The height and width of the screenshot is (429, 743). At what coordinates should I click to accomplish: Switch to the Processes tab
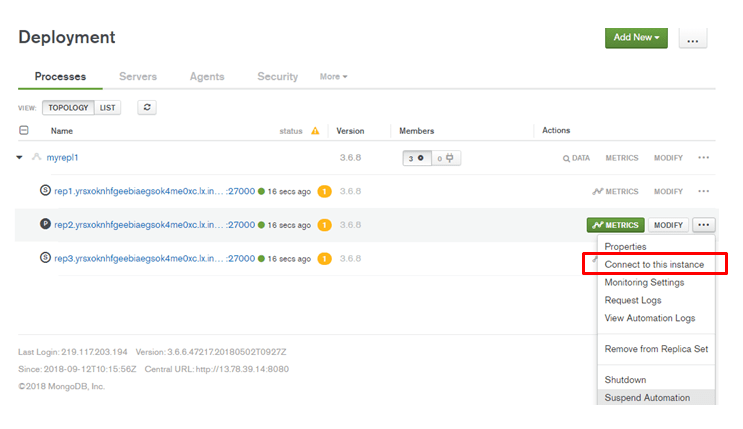[60, 76]
